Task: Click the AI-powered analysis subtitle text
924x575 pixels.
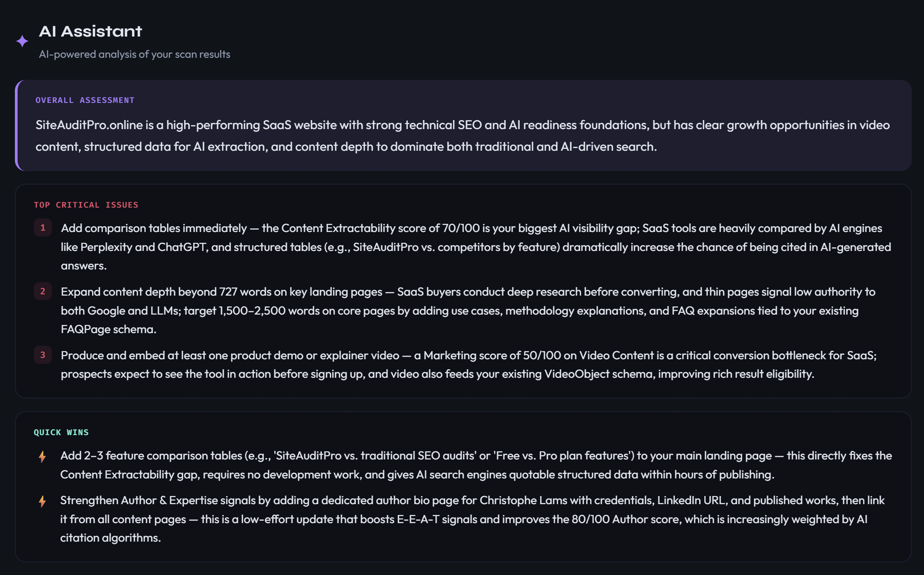Action: 134,54
